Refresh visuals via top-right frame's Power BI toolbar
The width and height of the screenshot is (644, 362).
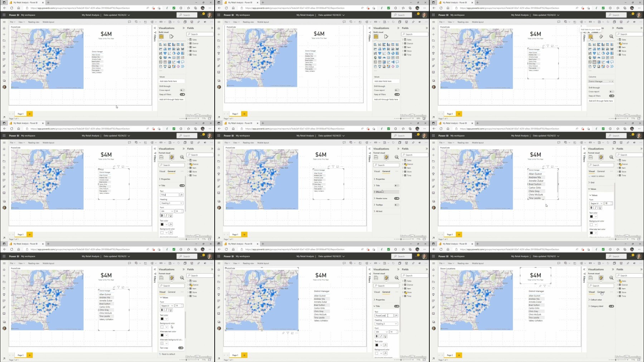[608, 22]
